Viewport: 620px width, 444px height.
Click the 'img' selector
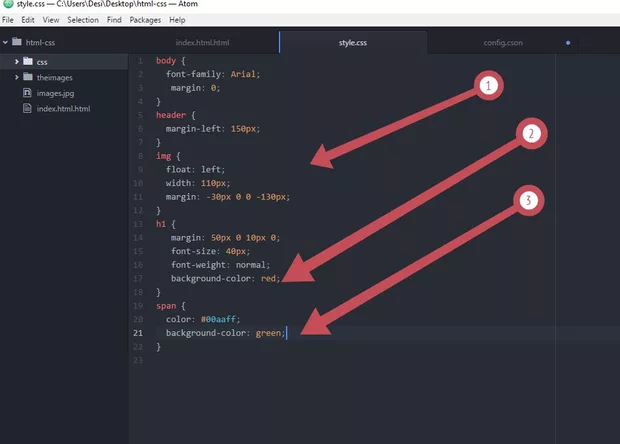[164, 156]
